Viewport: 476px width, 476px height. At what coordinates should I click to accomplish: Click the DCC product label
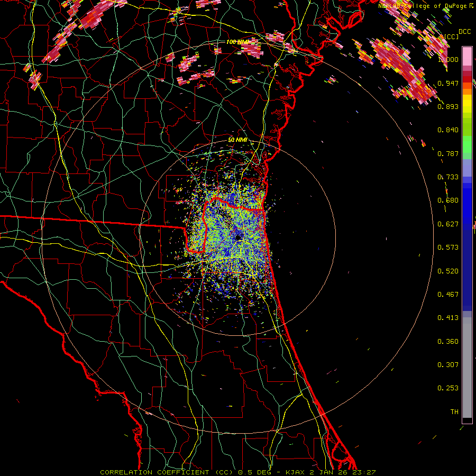point(465,32)
